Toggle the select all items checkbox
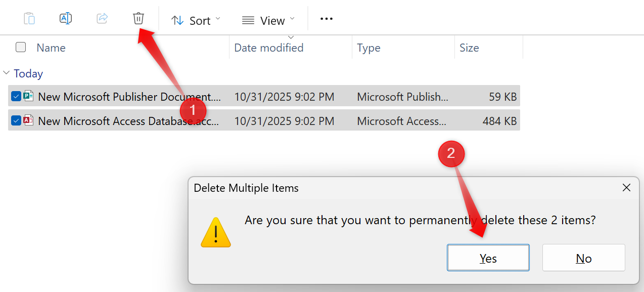 coord(21,48)
